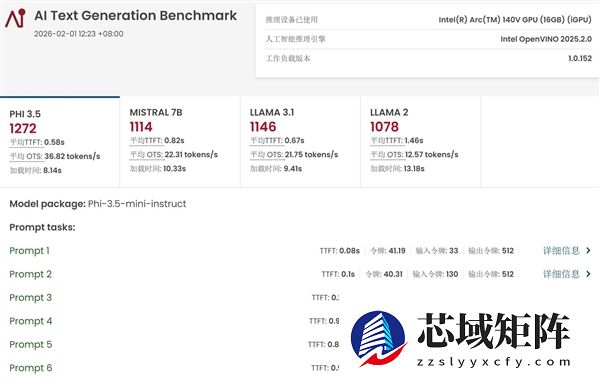Click the workload version 1.0.152
Viewport: 600px width, 384px height.
pyautogui.click(x=580, y=59)
